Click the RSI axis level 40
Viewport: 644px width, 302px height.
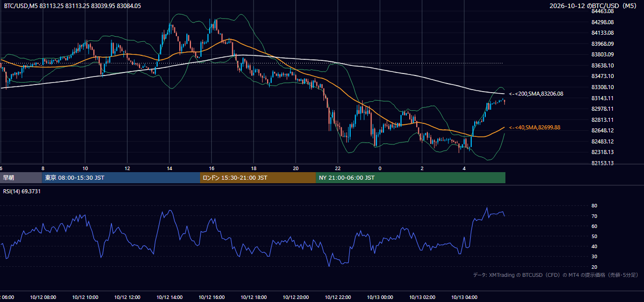pos(594,246)
